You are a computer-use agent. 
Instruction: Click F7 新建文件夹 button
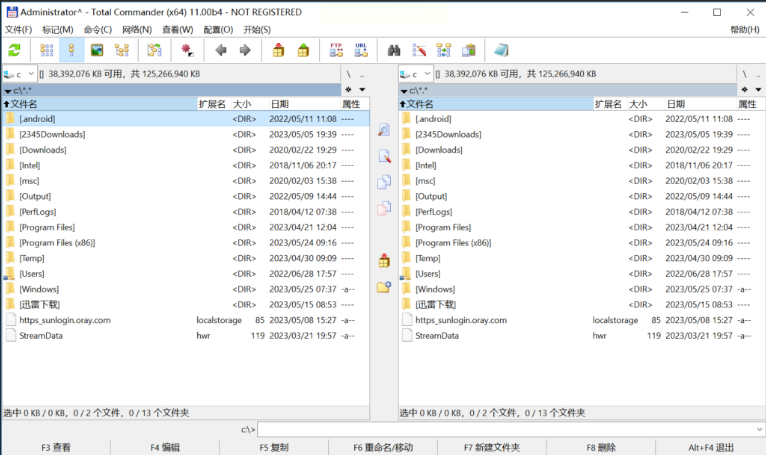click(492, 447)
